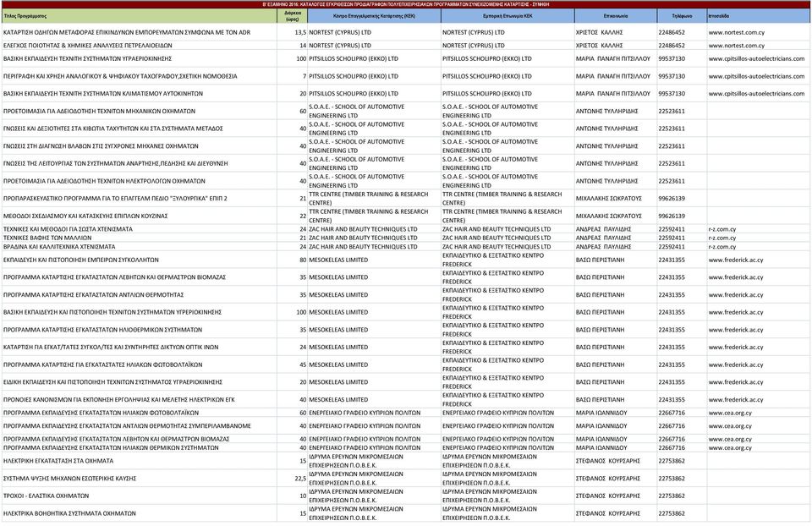Open www.cea.org.cy in the ΗΛΙΑΚΩΝ ΘΕΡΜΙΚΩΝ ΣΥΣΤΗΜΑΤΩΝ row
This screenshot has height=526, width=812.
click(730, 448)
